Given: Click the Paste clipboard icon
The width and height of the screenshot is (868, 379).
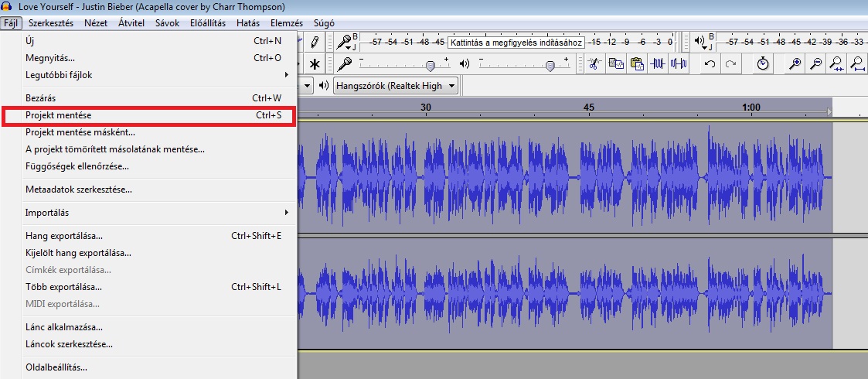Looking at the screenshot, I should coord(637,63).
